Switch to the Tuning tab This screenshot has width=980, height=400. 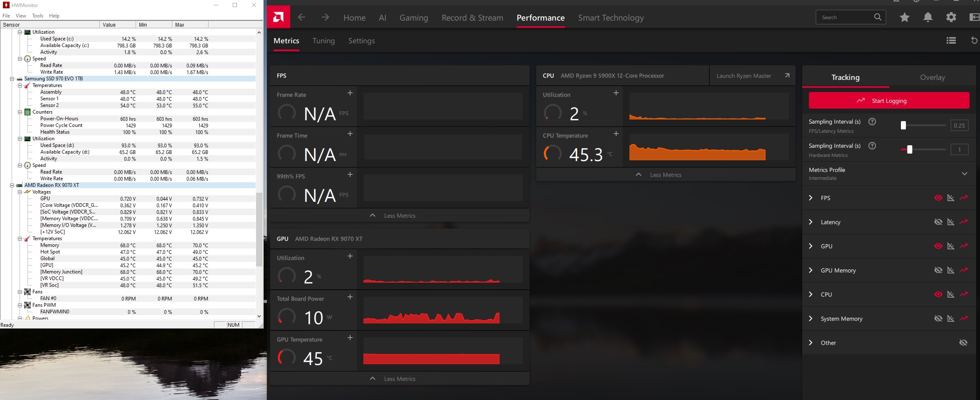[x=323, y=41]
